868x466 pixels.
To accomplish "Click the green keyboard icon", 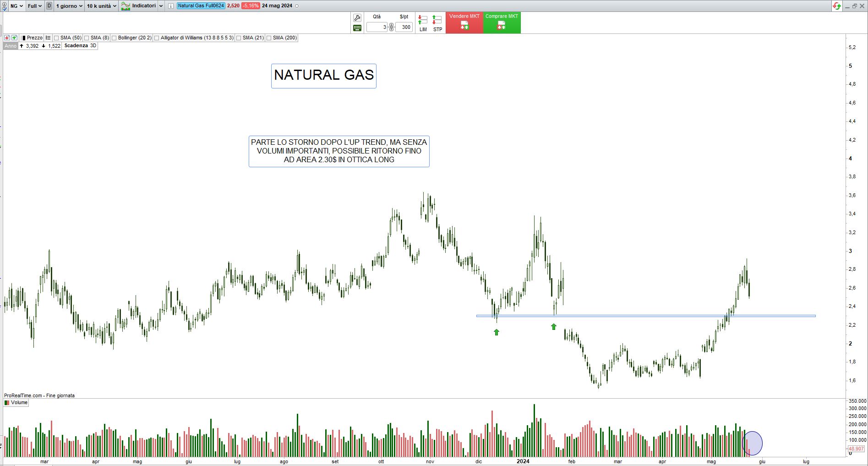I will (x=357, y=28).
